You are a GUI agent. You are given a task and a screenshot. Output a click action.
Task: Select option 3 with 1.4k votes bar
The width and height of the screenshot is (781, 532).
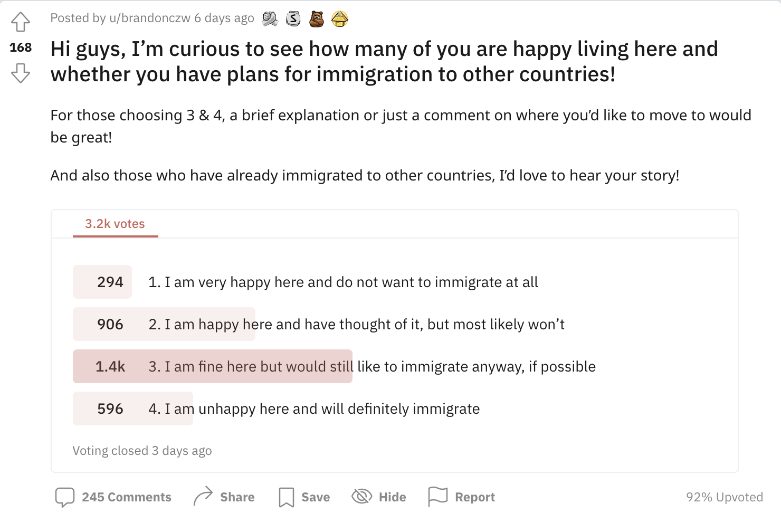point(335,366)
